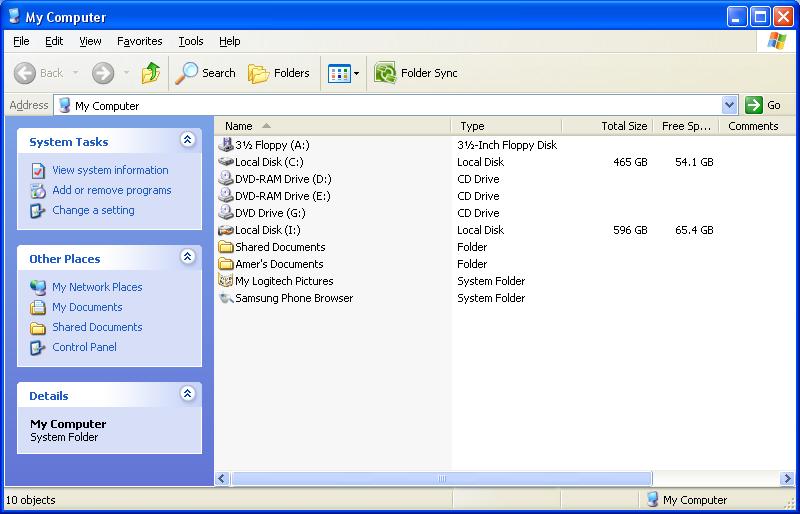Select the Local Disk (C:) icon
This screenshot has height=514, width=800.
tap(226, 162)
